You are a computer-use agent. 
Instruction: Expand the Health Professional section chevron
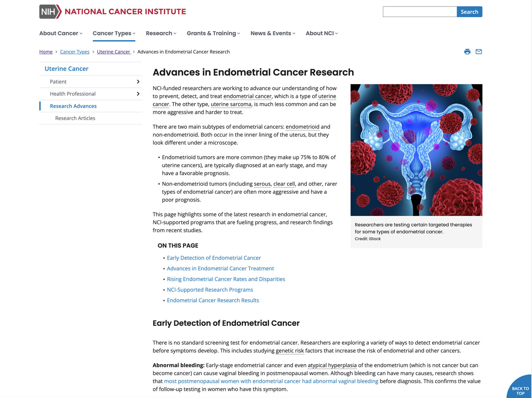(x=138, y=94)
